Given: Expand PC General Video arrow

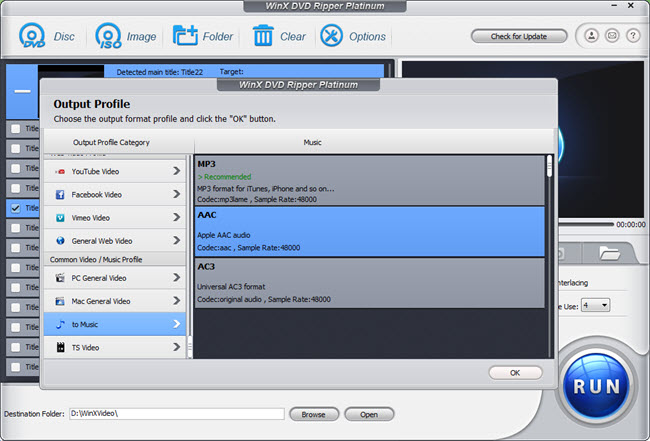Looking at the screenshot, I should [x=177, y=277].
